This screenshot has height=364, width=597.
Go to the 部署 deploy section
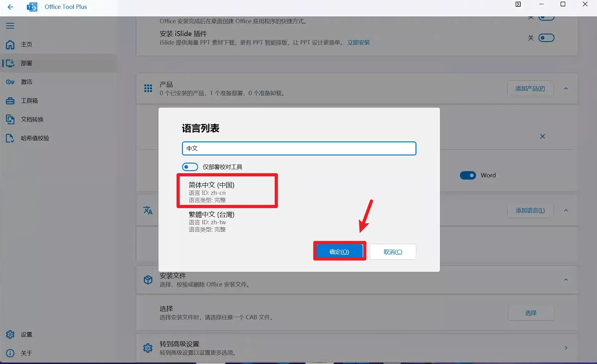59,63
